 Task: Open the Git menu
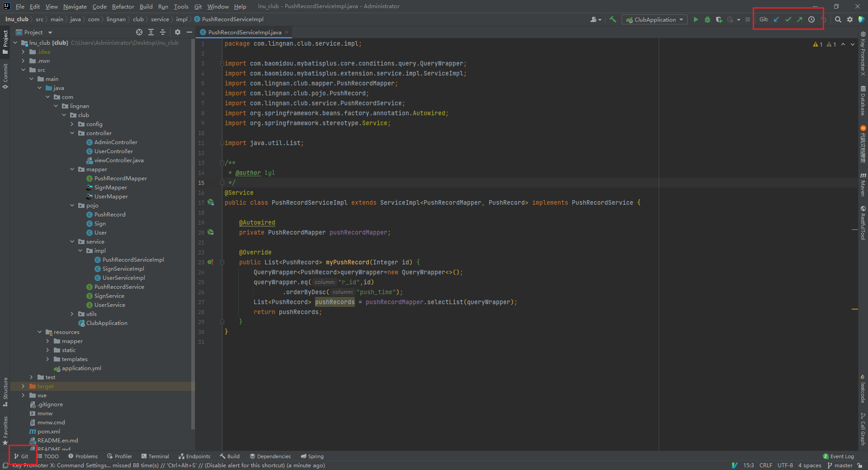click(x=198, y=6)
